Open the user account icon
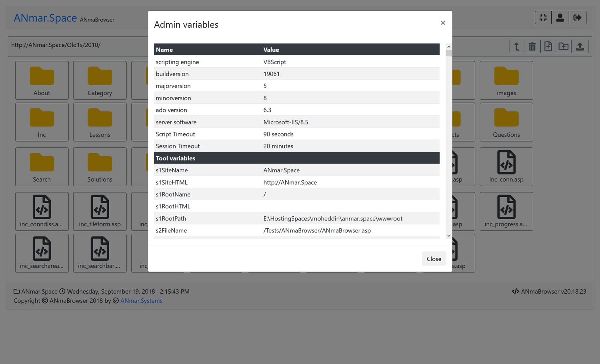600x364 pixels. click(x=560, y=18)
